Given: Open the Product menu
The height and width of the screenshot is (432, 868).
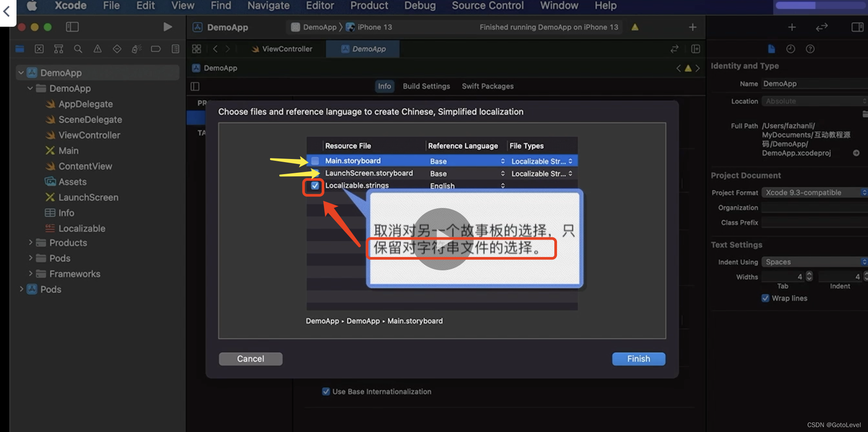Looking at the screenshot, I should tap(369, 6).
